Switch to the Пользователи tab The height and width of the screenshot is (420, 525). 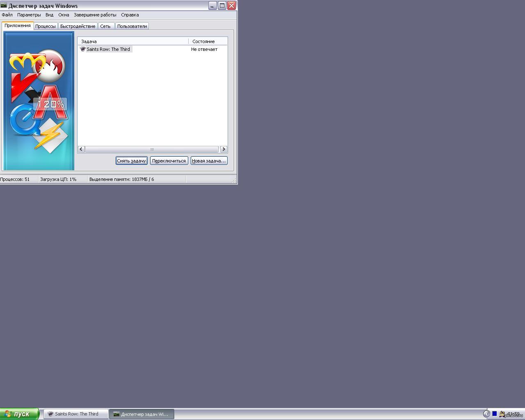132,26
